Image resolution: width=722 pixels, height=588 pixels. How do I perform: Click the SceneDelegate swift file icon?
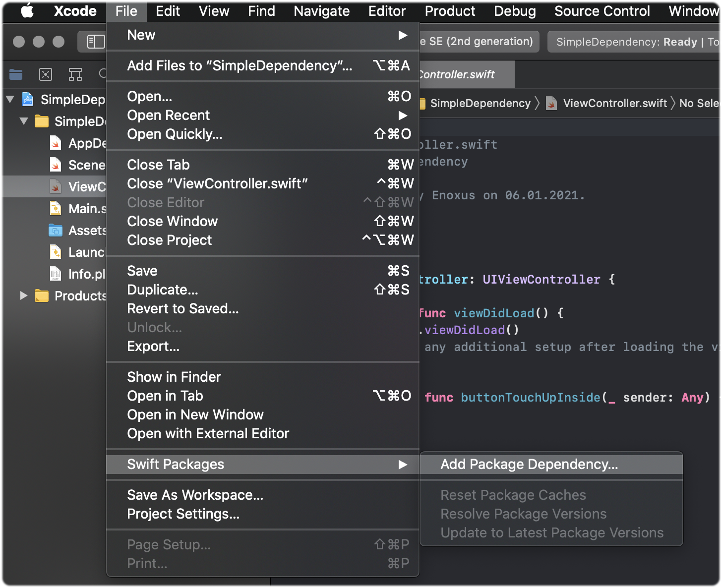(56, 165)
